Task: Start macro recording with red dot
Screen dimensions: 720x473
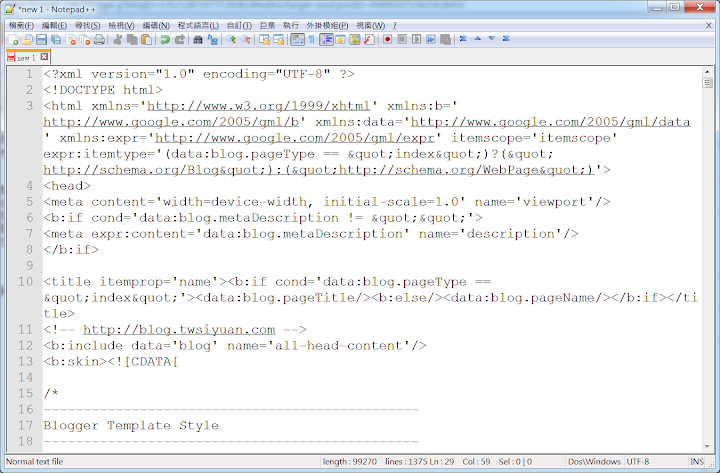Action: click(x=388, y=39)
